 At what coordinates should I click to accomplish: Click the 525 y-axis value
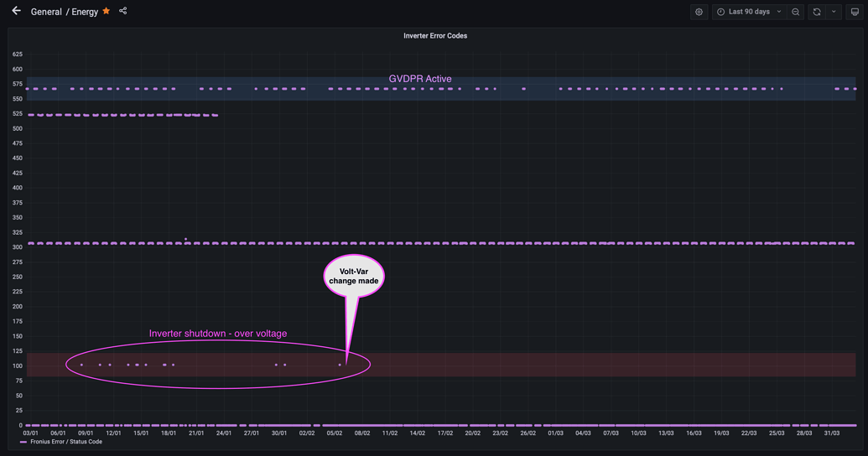click(17, 113)
